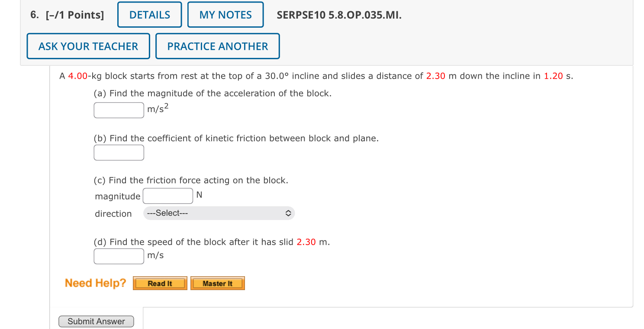Click ASK YOUR TEACHER
This screenshot has width=644, height=329.
pos(88,46)
